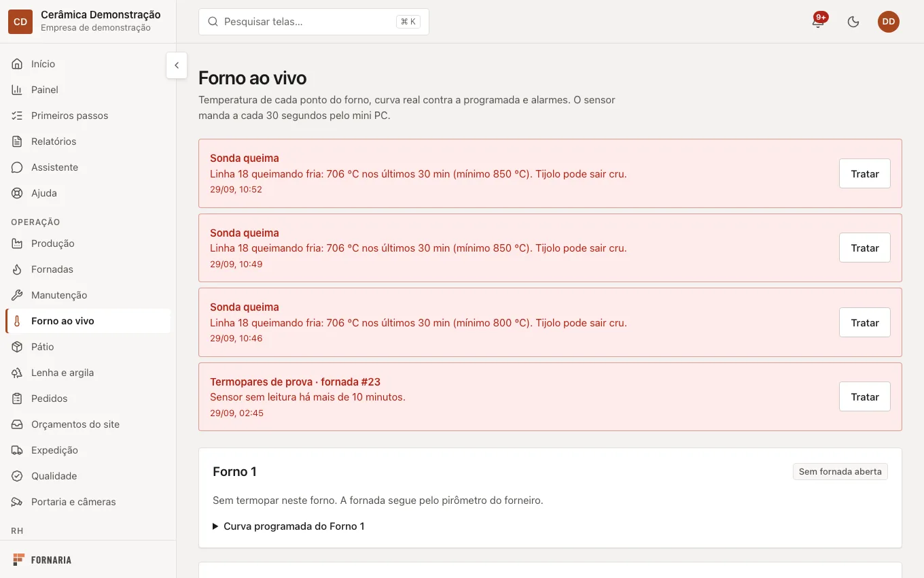This screenshot has height=578, width=924.
Task: Click the Início house icon
Action: (18, 64)
